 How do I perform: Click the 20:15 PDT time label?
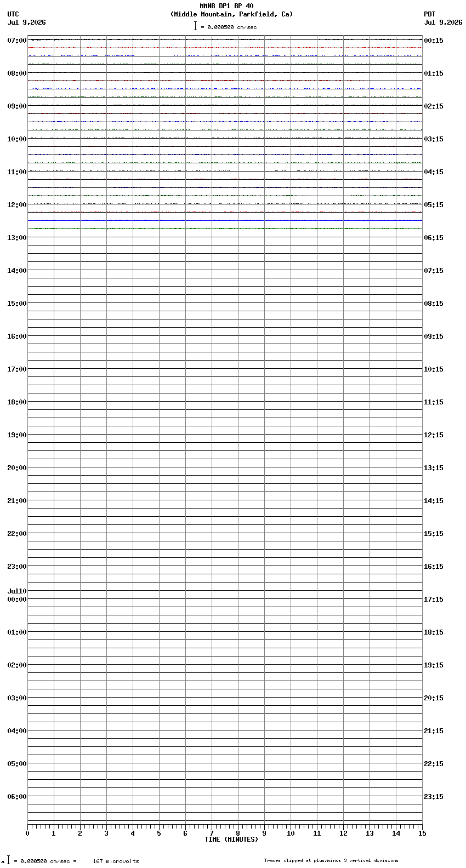pos(434,698)
